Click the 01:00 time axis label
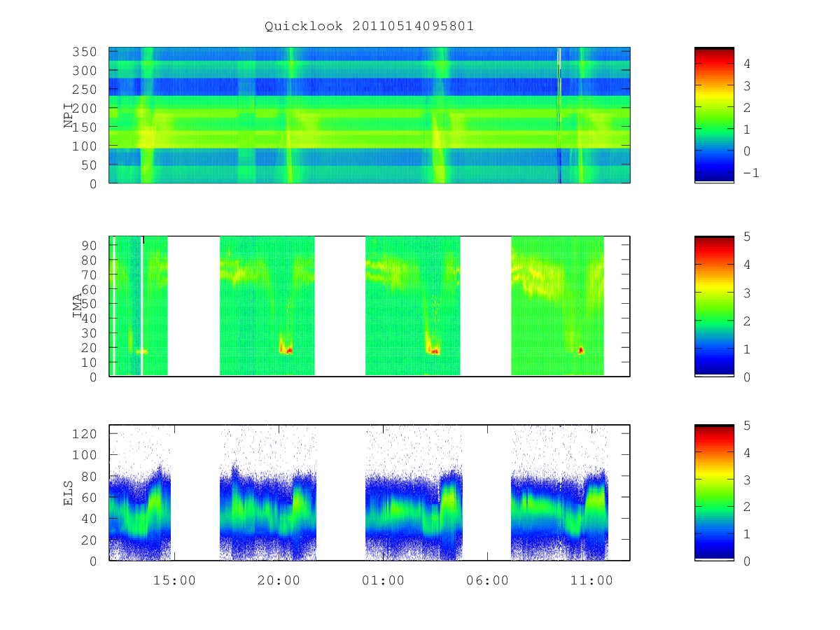Screen dimensions: 840x630 [383, 580]
